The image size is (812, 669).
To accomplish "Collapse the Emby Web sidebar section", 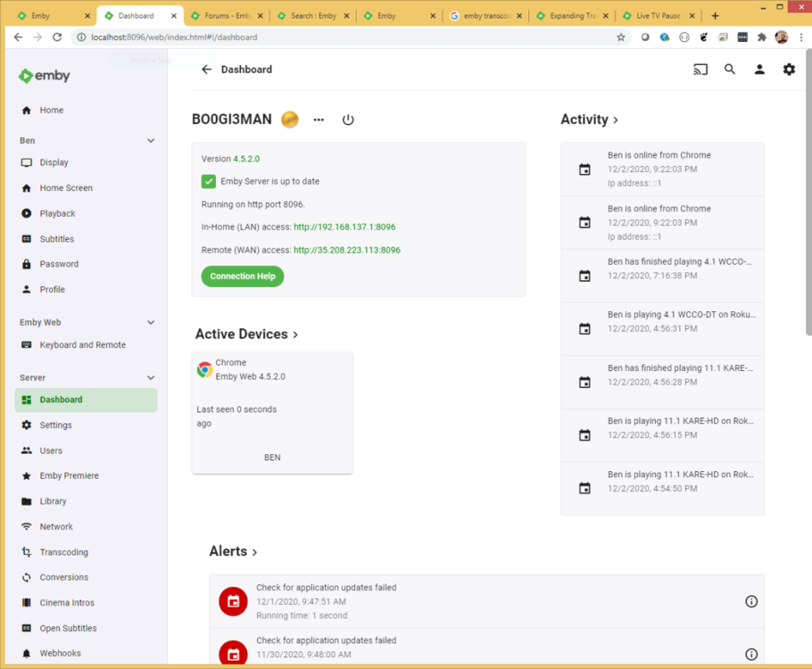I will [151, 323].
